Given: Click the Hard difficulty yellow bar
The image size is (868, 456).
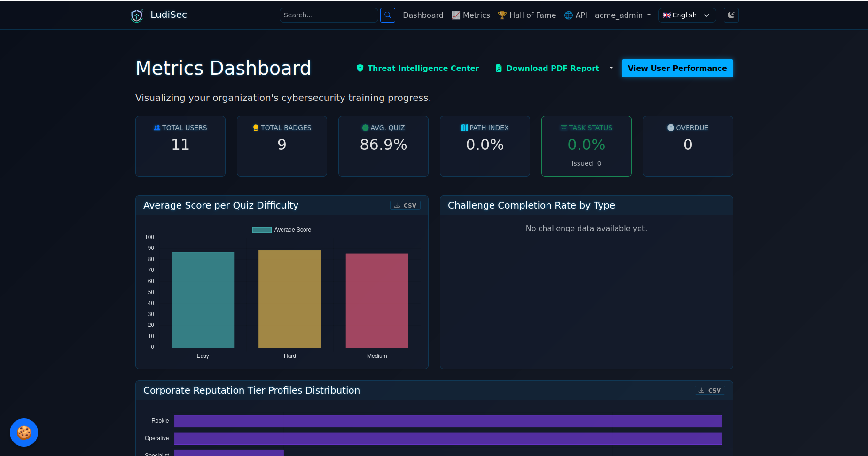Looking at the screenshot, I should pos(290,299).
